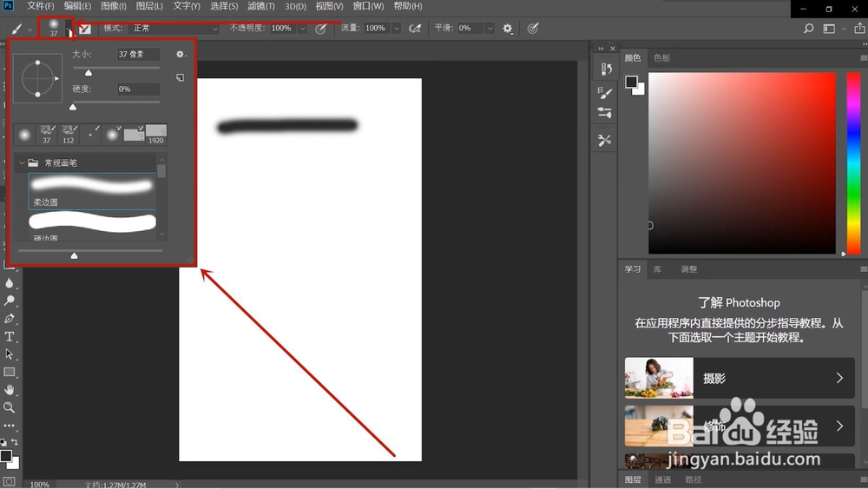Open the search magnifier in options bar
Image resolution: width=868 pixels, height=489 pixels.
808,29
